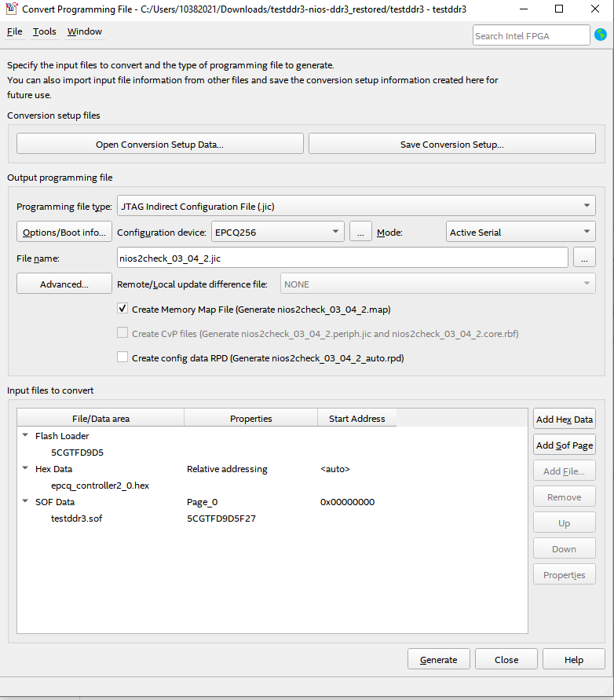614x700 pixels.
Task: Click the Up button
Action: click(x=565, y=522)
